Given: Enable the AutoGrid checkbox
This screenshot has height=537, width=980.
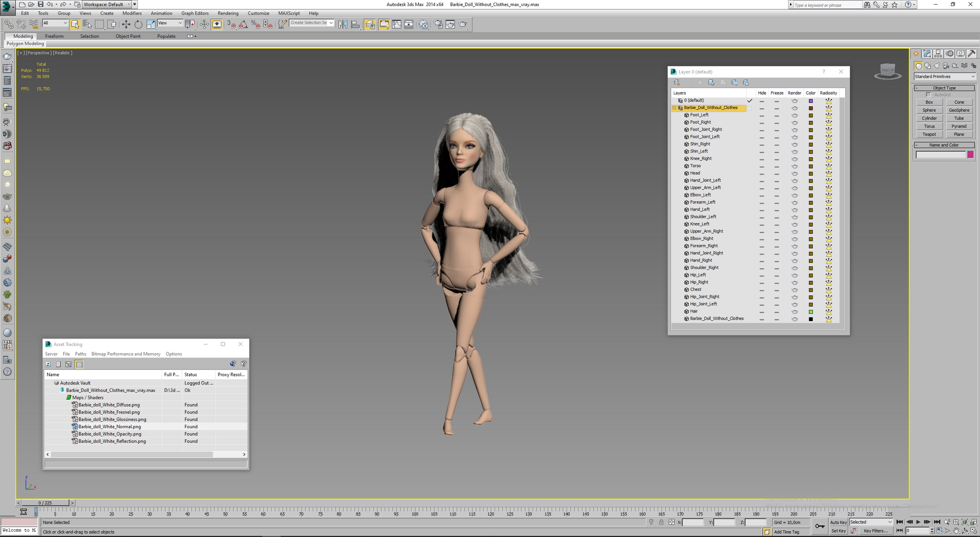Looking at the screenshot, I should 928,94.
